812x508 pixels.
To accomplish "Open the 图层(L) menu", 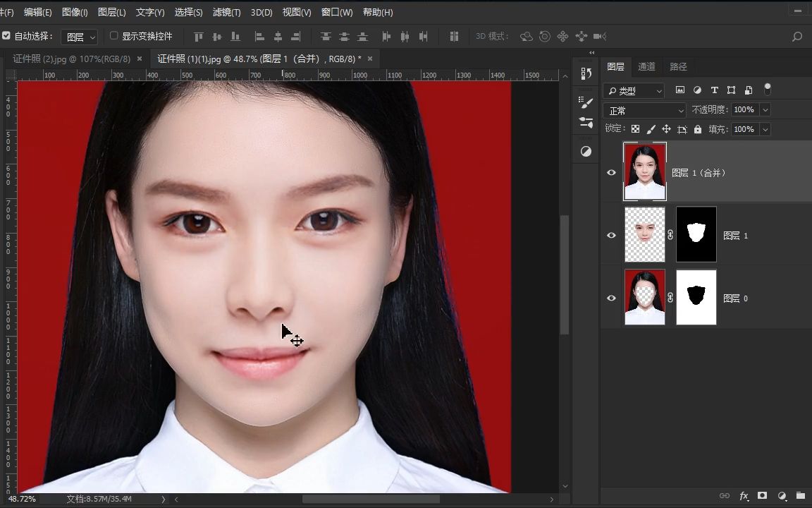I will (x=112, y=12).
